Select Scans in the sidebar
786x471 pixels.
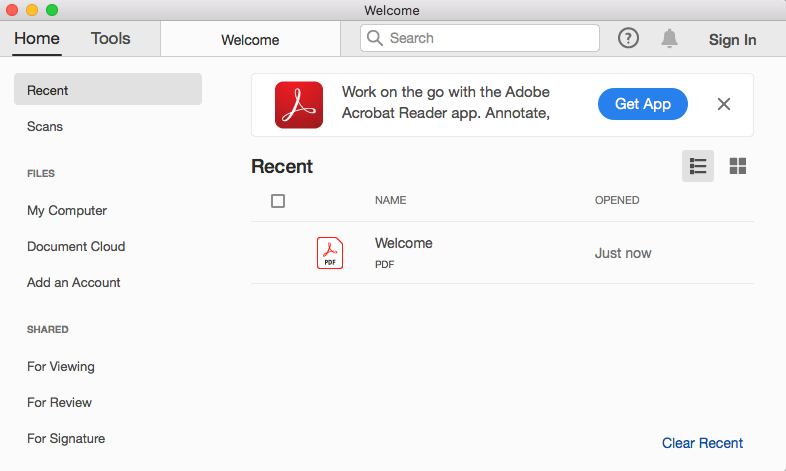tap(45, 126)
